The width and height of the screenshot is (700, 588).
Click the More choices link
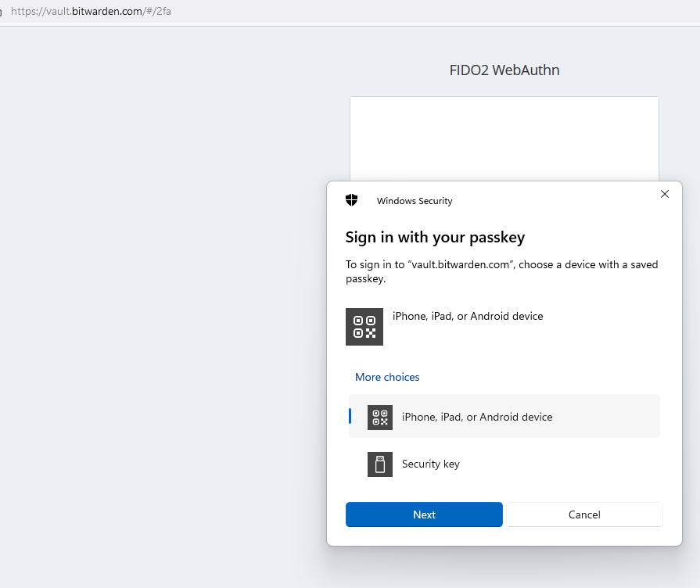pyautogui.click(x=387, y=377)
